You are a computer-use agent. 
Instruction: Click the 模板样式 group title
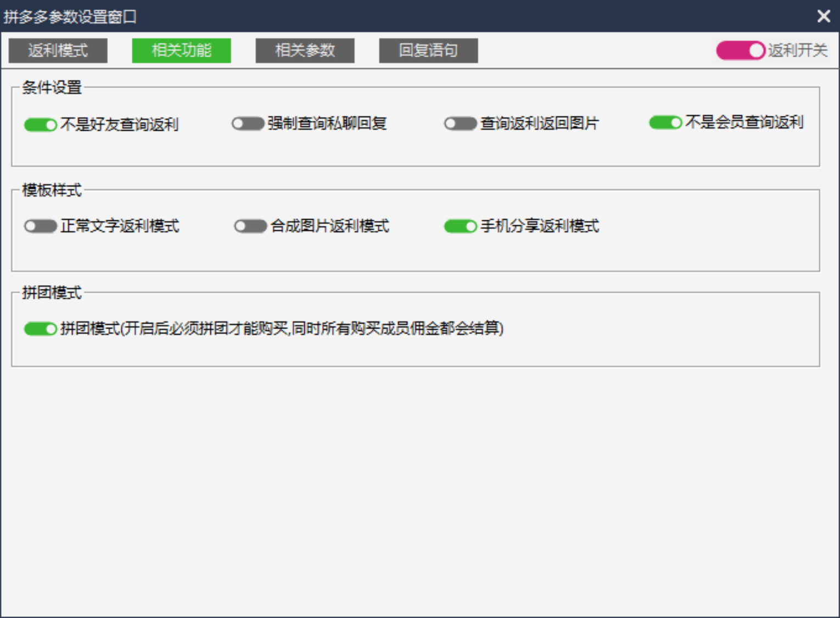point(52,190)
